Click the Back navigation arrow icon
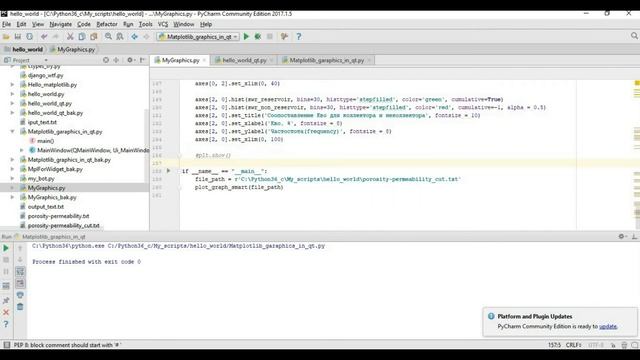The image size is (640, 360). click(134, 37)
